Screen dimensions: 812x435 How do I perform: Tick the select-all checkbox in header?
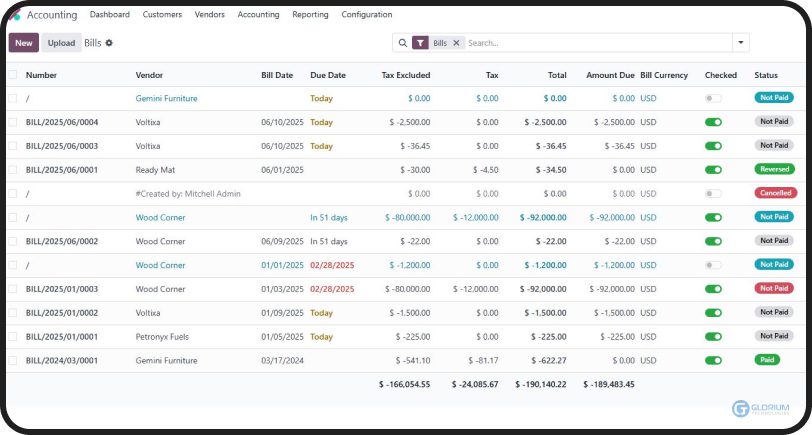(x=13, y=75)
